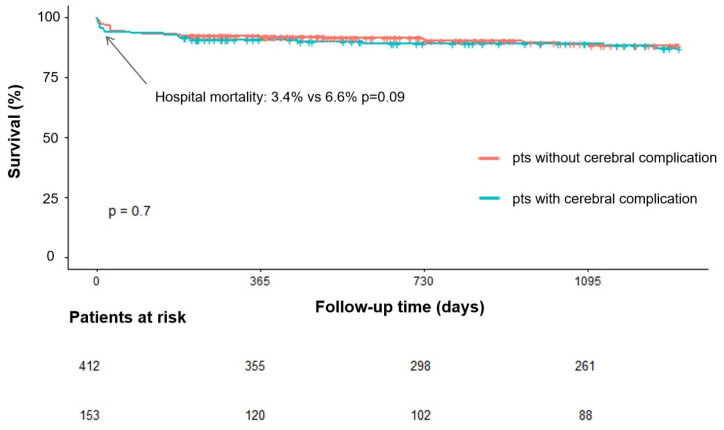Click the 365 tick label on x-axis
The image size is (724, 430).
[x=259, y=281]
